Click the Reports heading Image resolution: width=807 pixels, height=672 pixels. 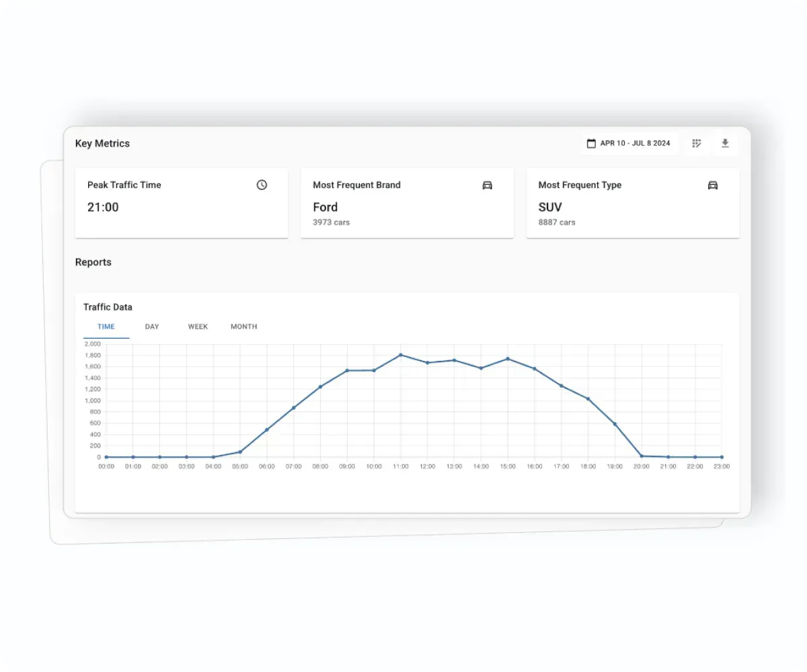(93, 262)
